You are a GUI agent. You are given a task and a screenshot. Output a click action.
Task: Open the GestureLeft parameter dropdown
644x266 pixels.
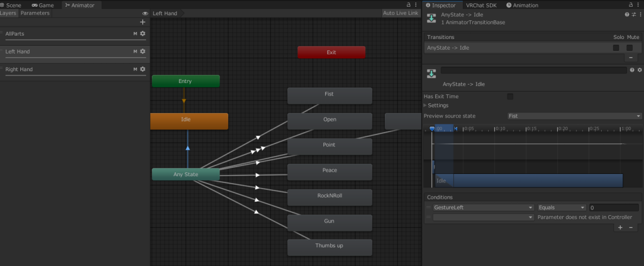click(x=483, y=208)
